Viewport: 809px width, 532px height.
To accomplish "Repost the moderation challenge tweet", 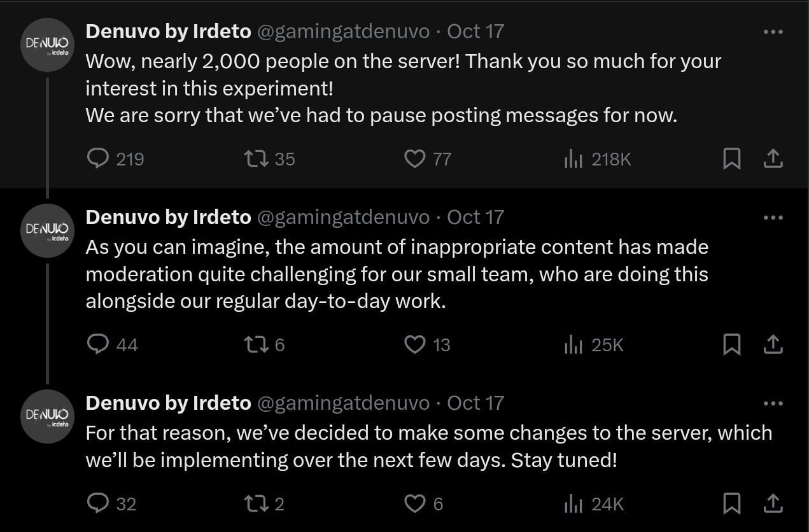I will click(255, 344).
